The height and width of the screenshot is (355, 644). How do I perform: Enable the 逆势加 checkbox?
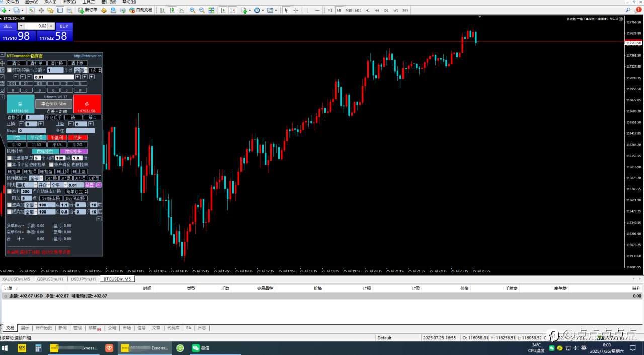(9, 205)
